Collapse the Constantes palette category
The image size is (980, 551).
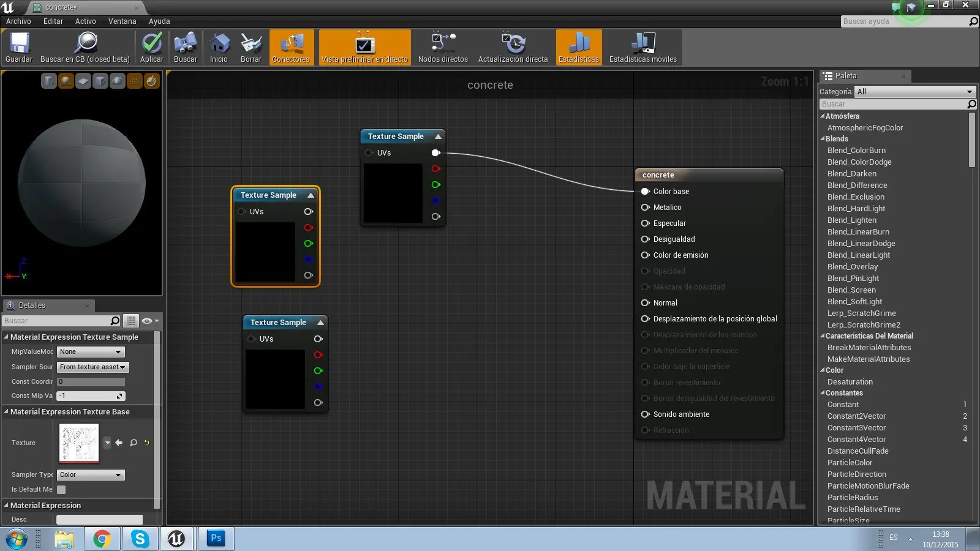(x=823, y=393)
